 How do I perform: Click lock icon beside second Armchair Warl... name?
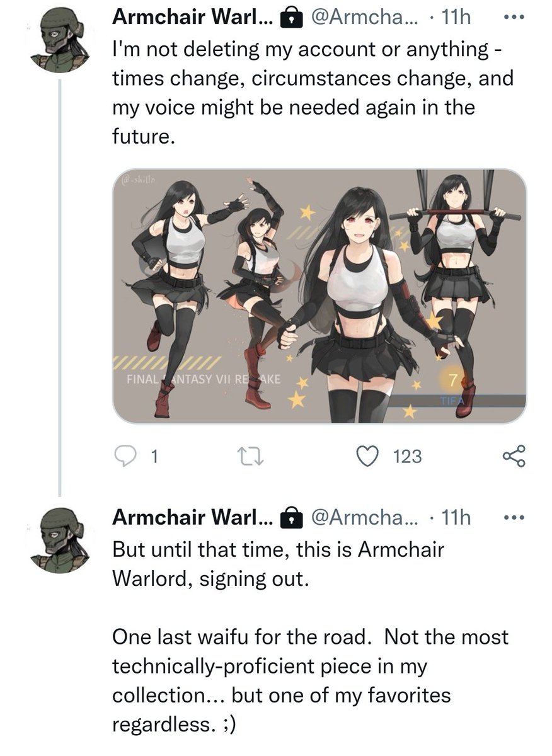(289, 518)
